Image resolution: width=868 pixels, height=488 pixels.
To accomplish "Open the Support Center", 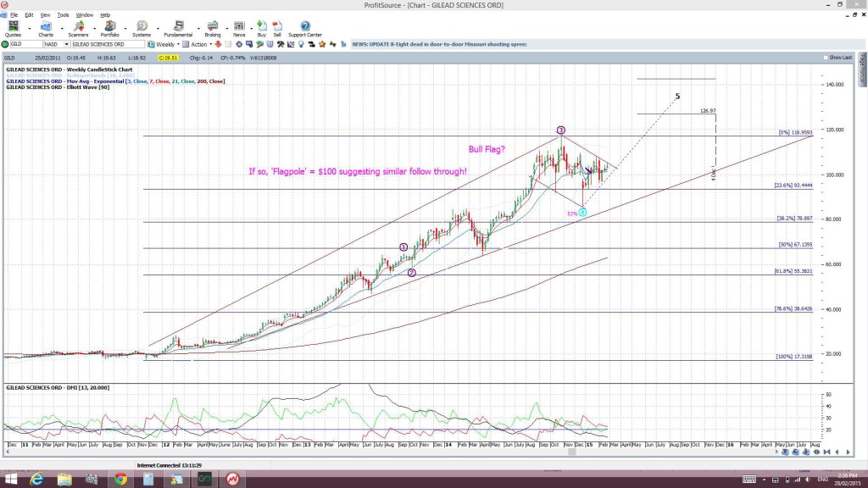I will click(x=305, y=29).
